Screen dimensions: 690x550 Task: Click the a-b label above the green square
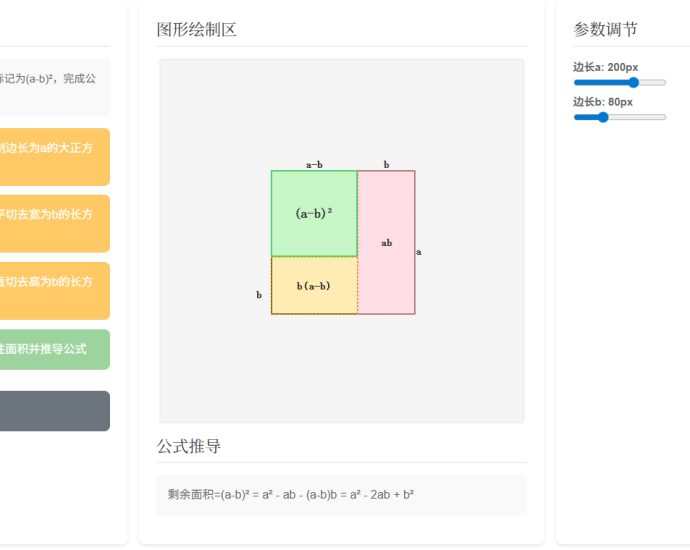[314, 164]
